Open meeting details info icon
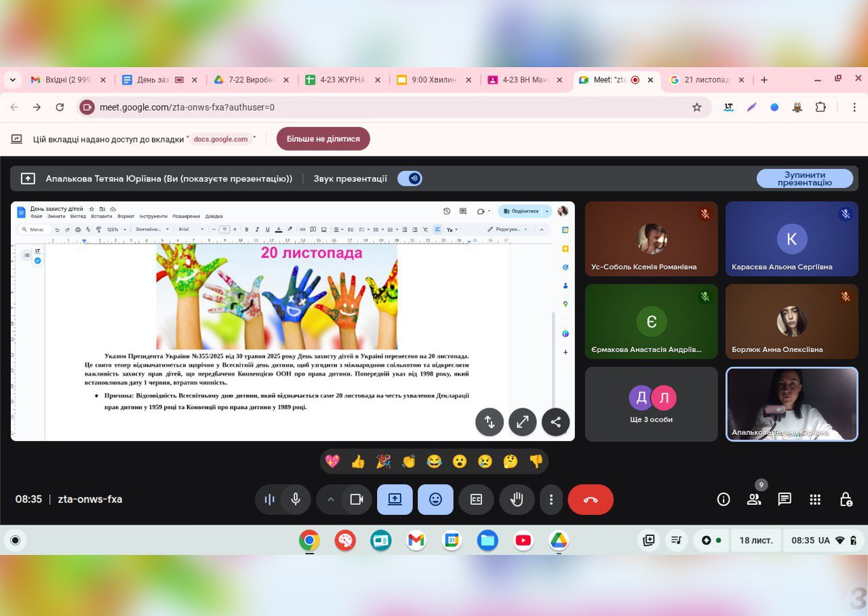The width and height of the screenshot is (868, 616). [724, 500]
